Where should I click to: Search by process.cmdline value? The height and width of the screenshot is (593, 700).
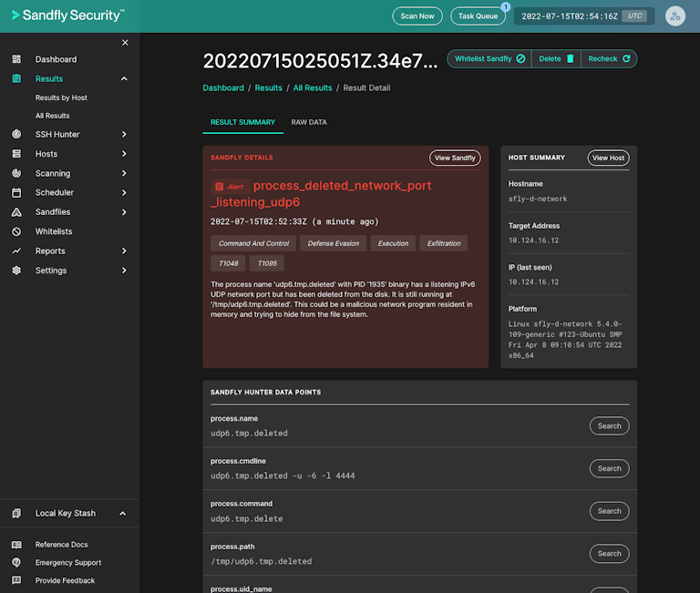pos(609,468)
